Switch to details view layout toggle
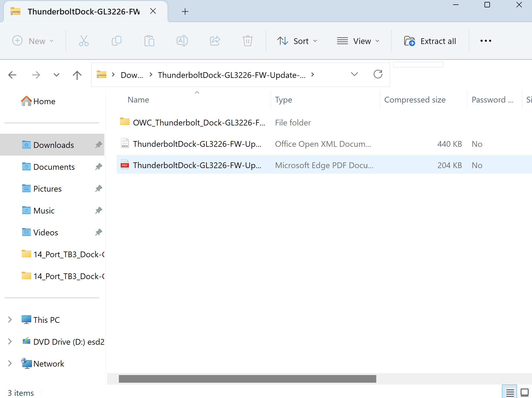Viewport: 532px width, 398px height. pos(510,393)
